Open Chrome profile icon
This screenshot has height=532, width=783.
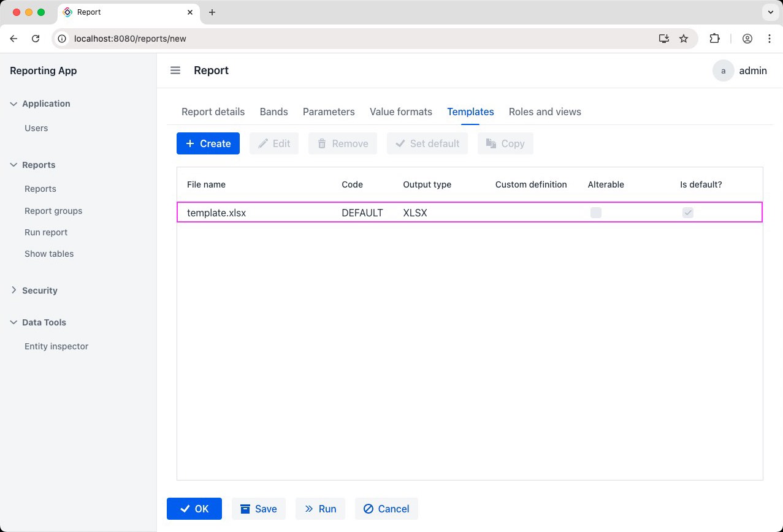click(747, 39)
